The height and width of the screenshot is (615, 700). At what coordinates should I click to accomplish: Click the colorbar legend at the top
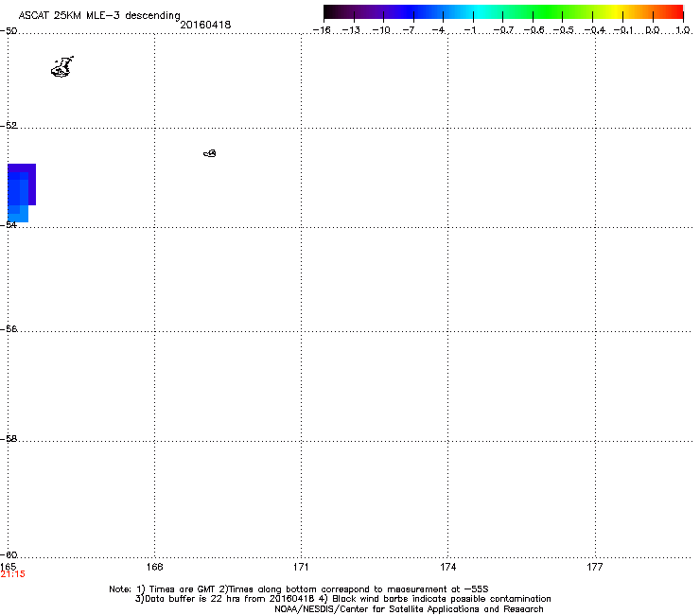pyautogui.click(x=503, y=12)
